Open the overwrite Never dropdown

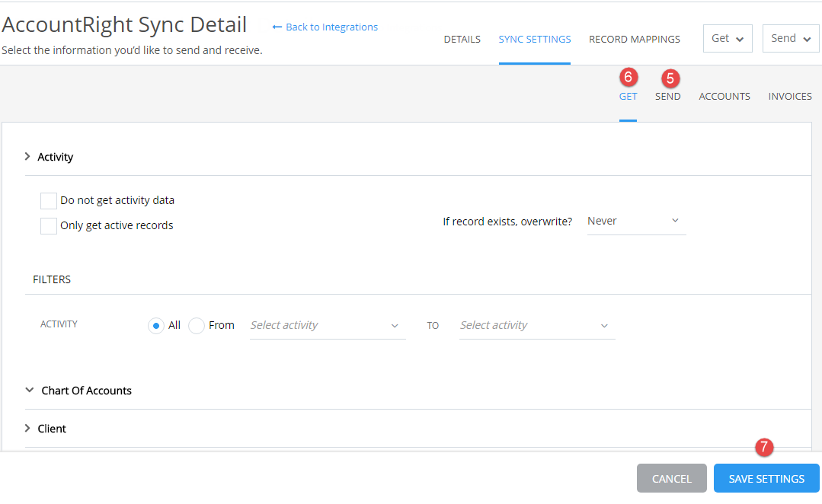pyautogui.click(x=636, y=222)
